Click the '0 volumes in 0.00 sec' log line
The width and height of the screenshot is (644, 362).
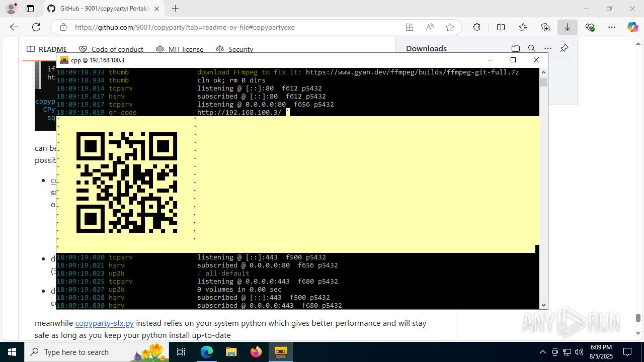239,289
